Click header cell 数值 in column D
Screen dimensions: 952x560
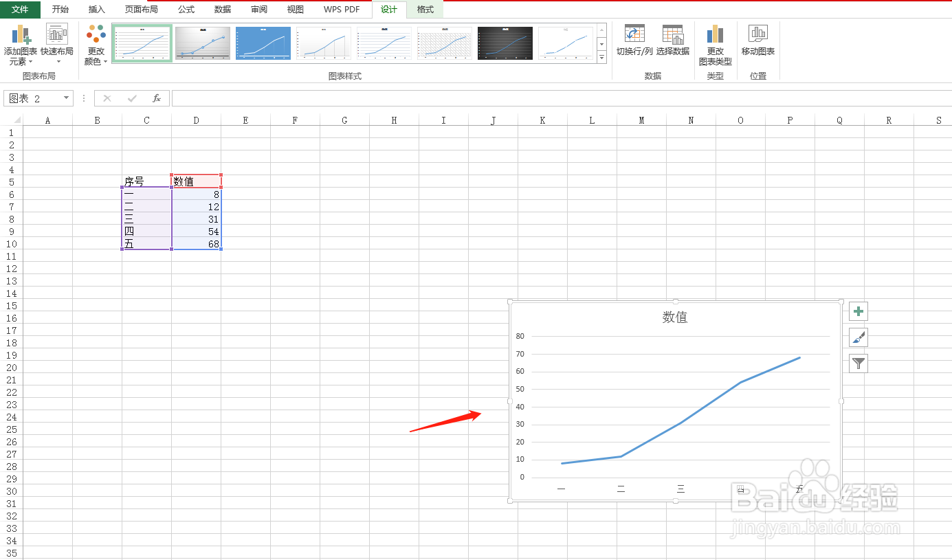(x=197, y=182)
